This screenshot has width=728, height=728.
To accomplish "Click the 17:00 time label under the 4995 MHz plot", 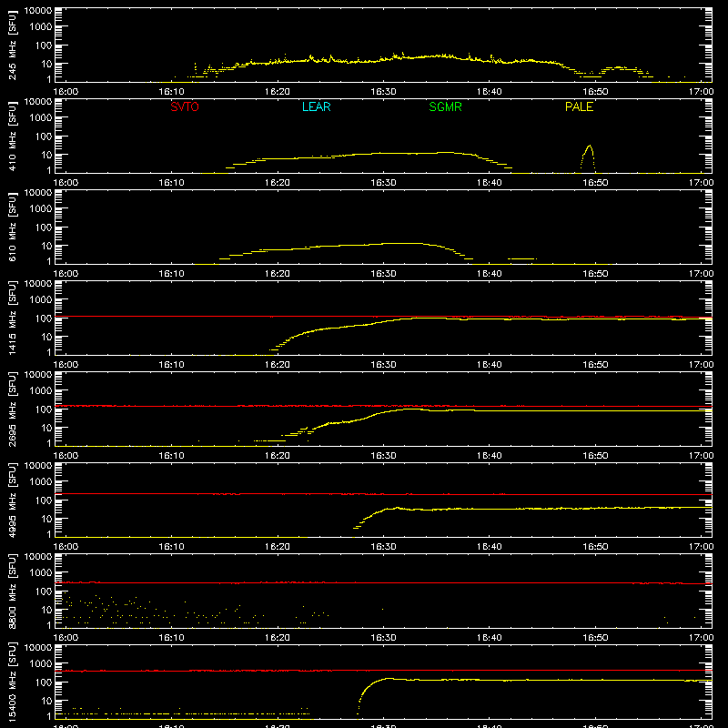I will (701, 547).
